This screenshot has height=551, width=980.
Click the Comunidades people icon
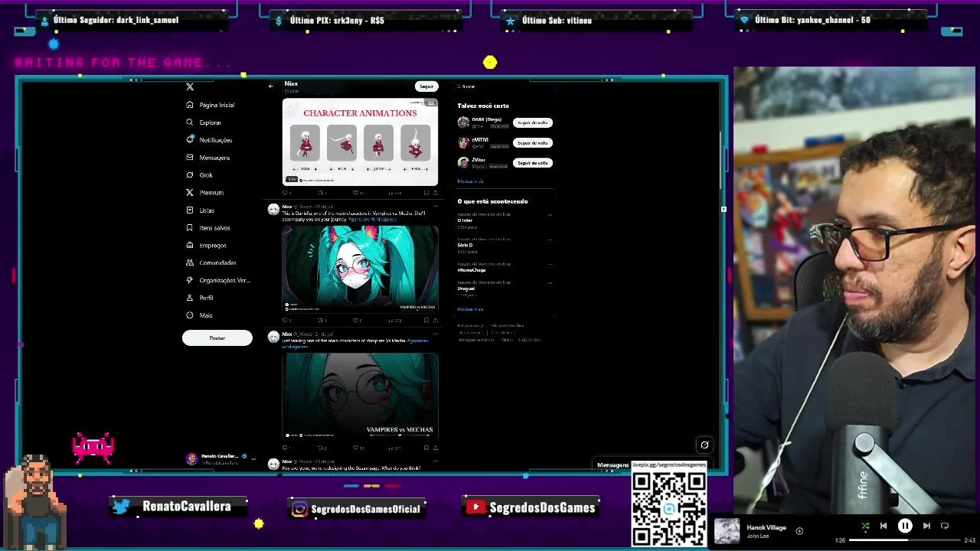click(x=190, y=262)
